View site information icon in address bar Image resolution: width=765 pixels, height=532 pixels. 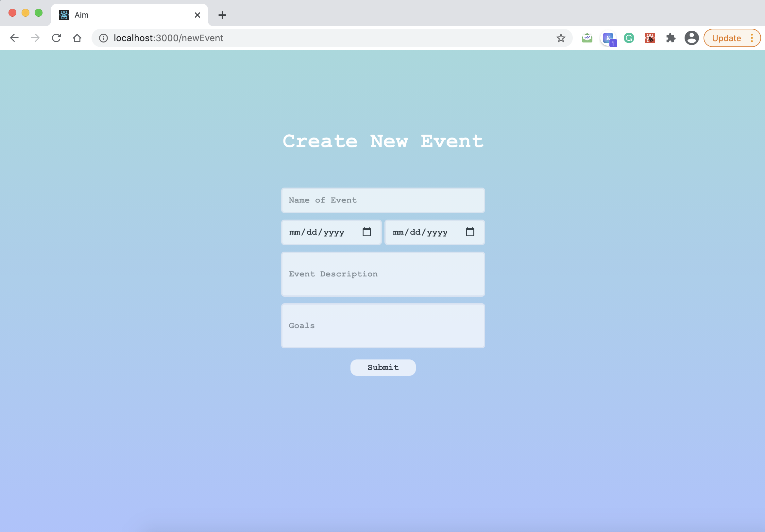(x=104, y=38)
